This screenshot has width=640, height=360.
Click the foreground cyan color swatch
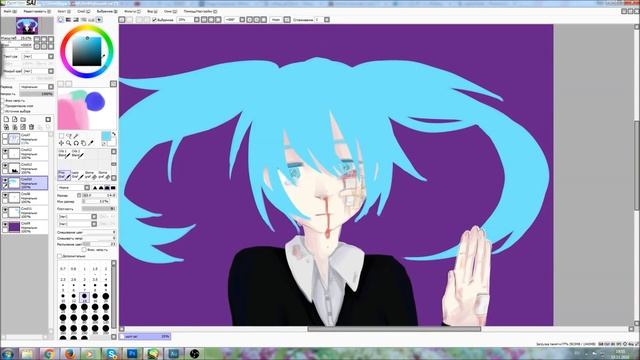coord(106,136)
